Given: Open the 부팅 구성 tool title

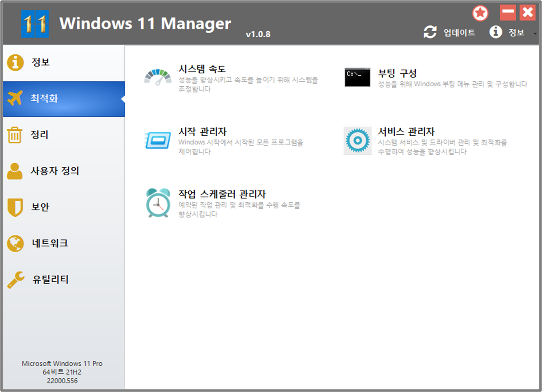Looking at the screenshot, I should point(397,73).
